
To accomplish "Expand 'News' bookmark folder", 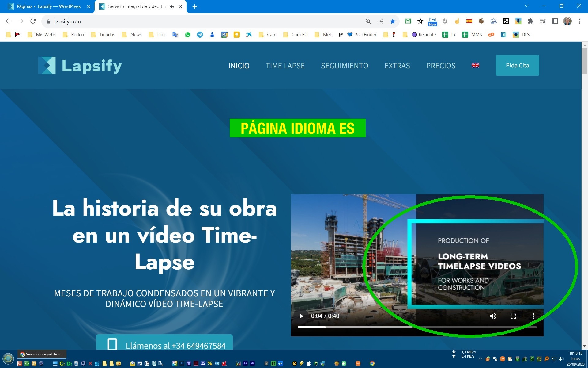I will point(132,35).
